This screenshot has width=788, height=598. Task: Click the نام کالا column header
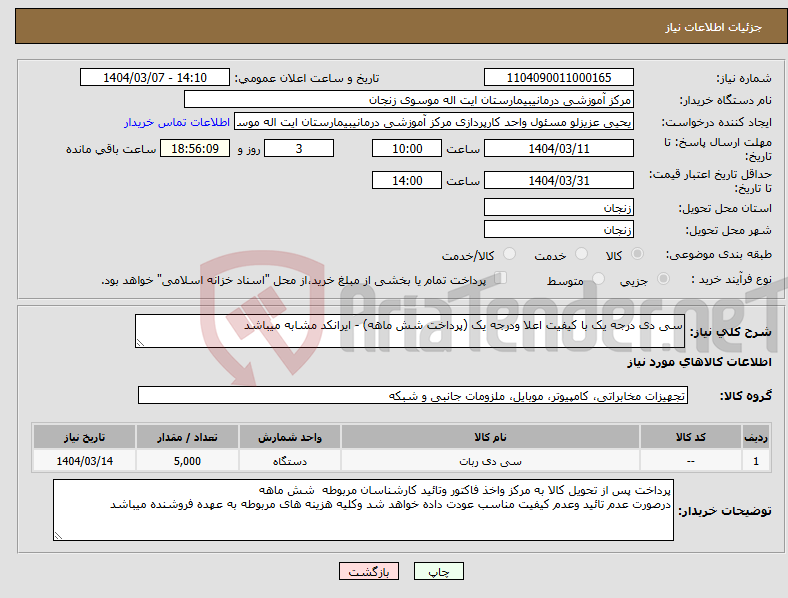coord(490,437)
